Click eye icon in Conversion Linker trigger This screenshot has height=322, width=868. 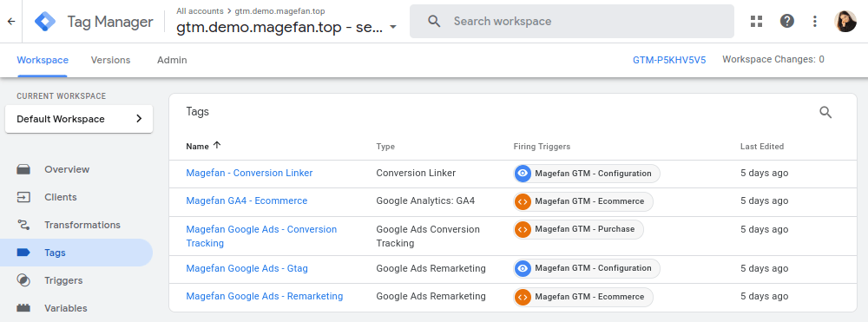523,174
